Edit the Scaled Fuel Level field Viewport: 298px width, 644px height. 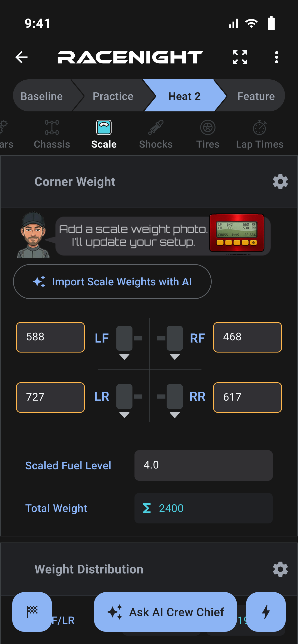[204, 465]
